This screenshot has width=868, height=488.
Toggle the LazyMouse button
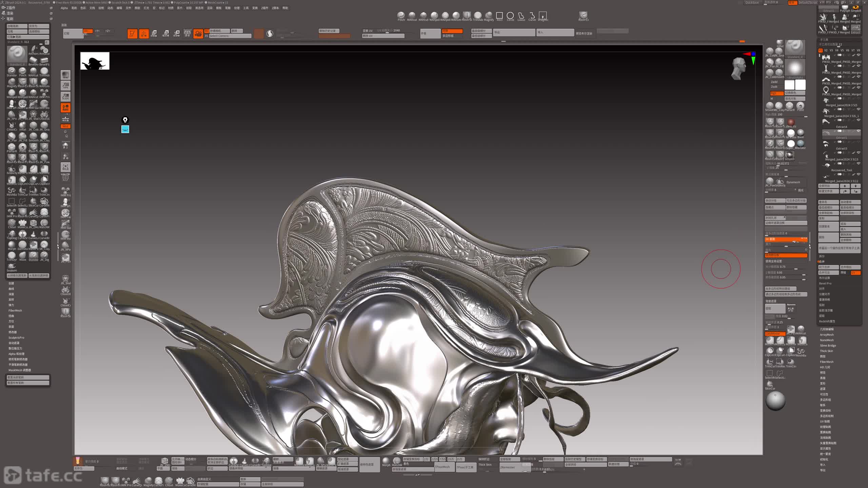tap(775, 334)
